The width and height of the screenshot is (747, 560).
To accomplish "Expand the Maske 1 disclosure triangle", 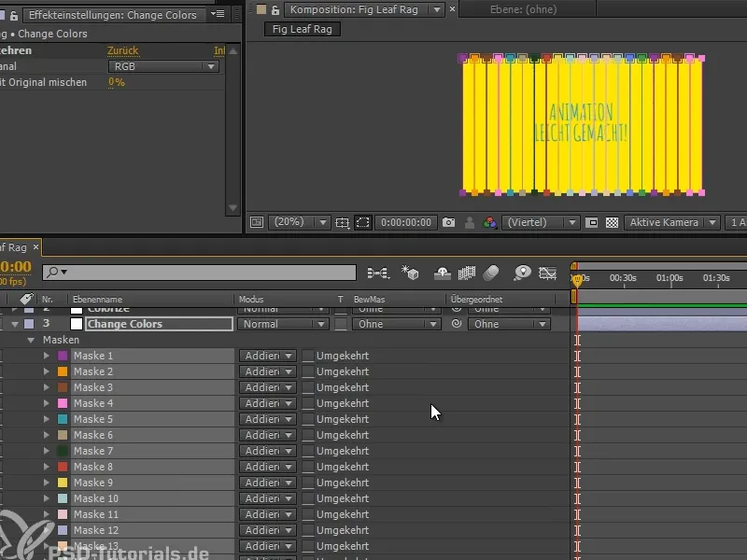I will coord(46,356).
